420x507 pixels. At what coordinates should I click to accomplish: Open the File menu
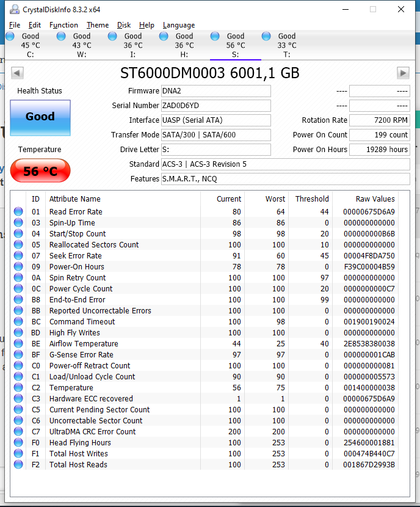click(x=15, y=25)
